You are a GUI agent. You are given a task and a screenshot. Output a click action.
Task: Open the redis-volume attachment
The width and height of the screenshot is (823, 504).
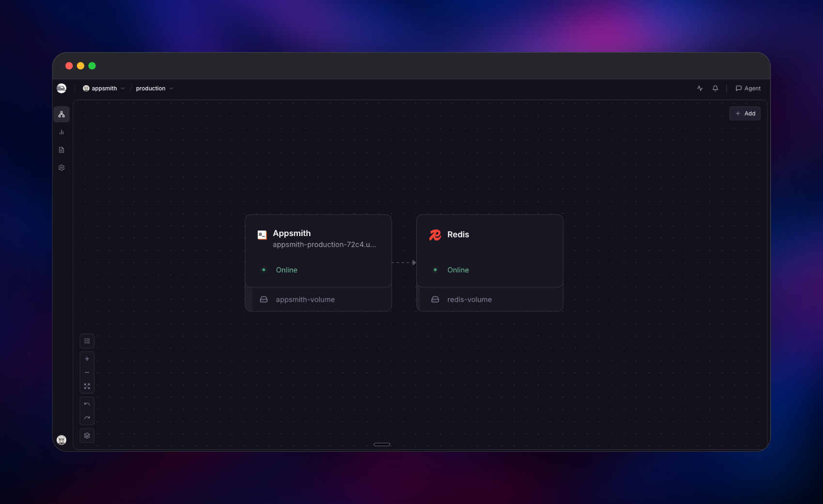(490, 300)
